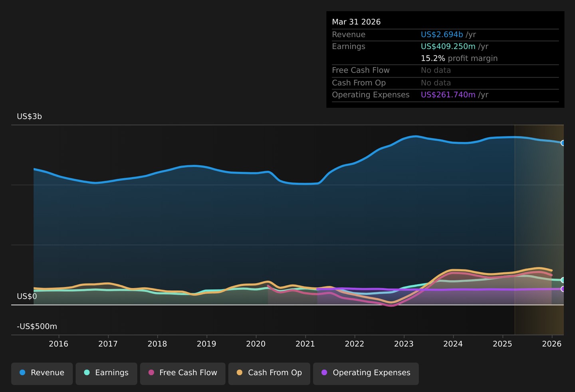Click the 2025 x-axis year label
Screen dimensions: 575x392
[x=502, y=344]
